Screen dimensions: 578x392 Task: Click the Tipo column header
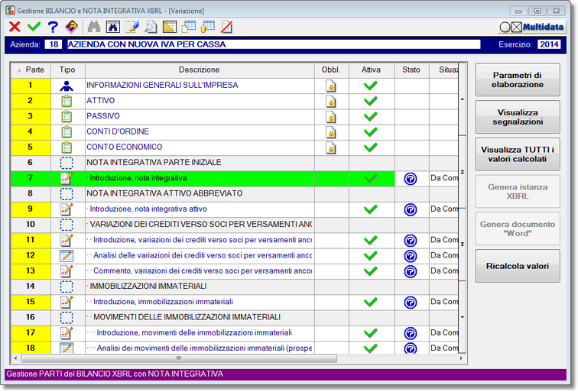point(67,70)
